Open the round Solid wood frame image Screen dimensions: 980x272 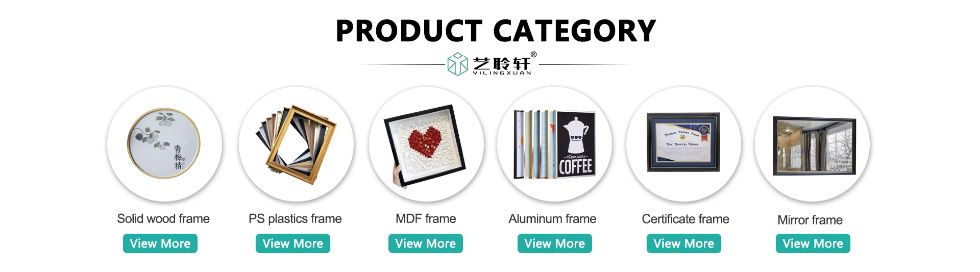click(164, 143)
